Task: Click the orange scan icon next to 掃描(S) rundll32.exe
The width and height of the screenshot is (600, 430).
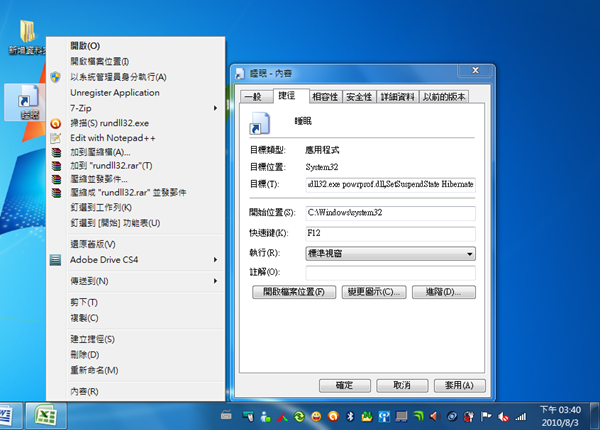Action: [x=56, y=123]
